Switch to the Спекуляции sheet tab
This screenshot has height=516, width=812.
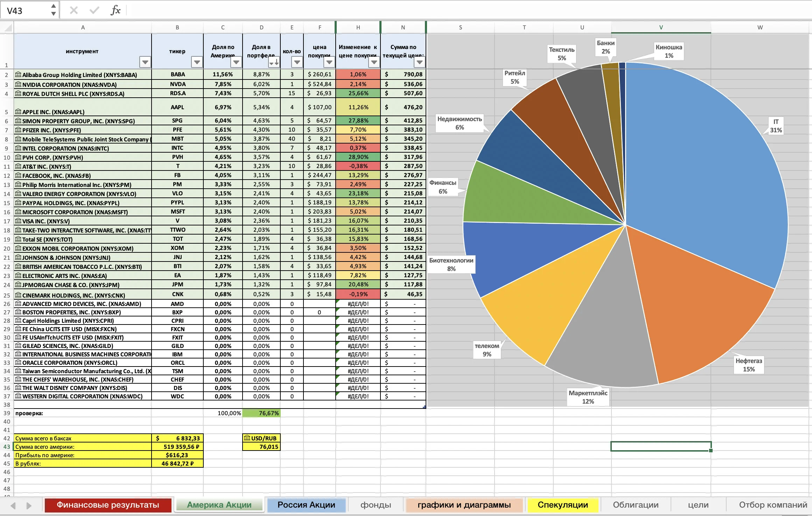[563, 505]
